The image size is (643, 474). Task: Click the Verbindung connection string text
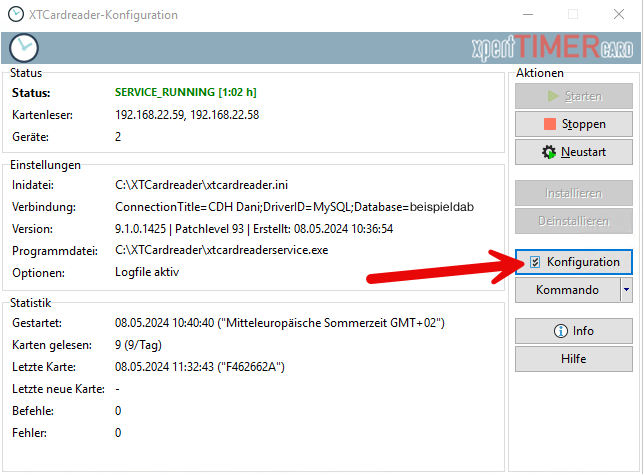click(x=294, y=207)
